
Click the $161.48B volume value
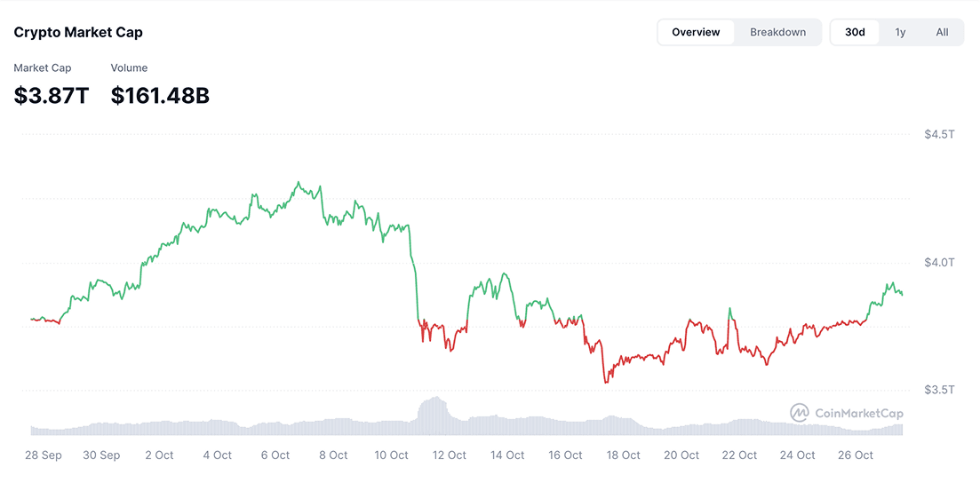tap(160, 96)
